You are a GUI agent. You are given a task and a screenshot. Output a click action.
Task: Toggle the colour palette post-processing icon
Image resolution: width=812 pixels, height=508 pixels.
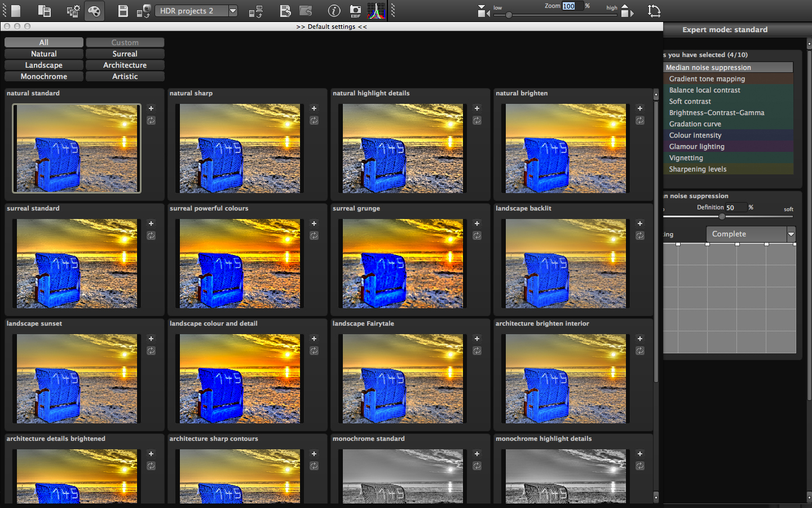coord(95,11)
